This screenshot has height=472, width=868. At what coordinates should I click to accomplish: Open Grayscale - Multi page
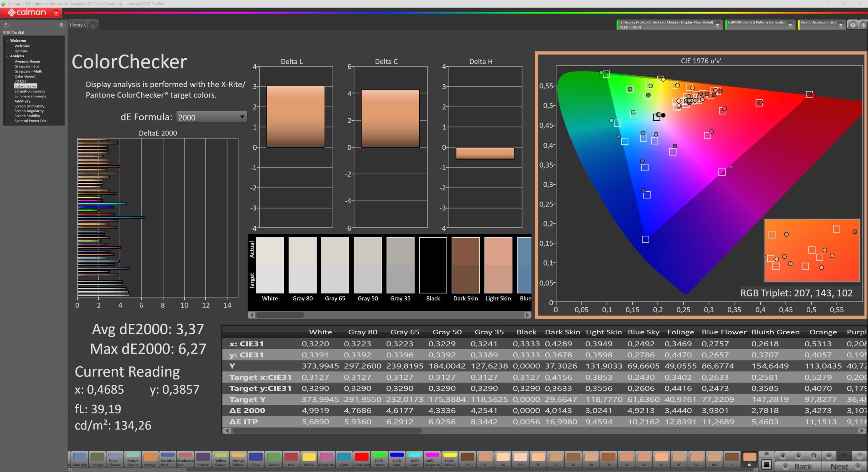28,71
